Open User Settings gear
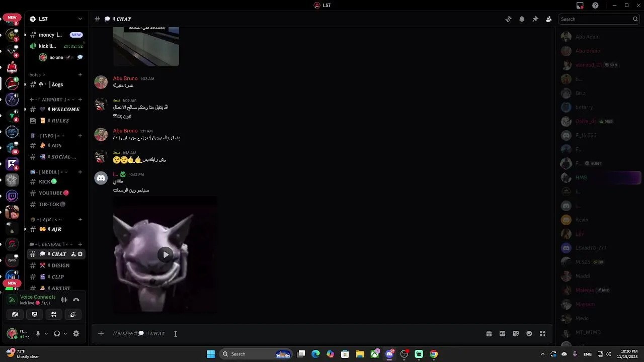The height and width of the screenshot is (362, 644). (76, 333)
